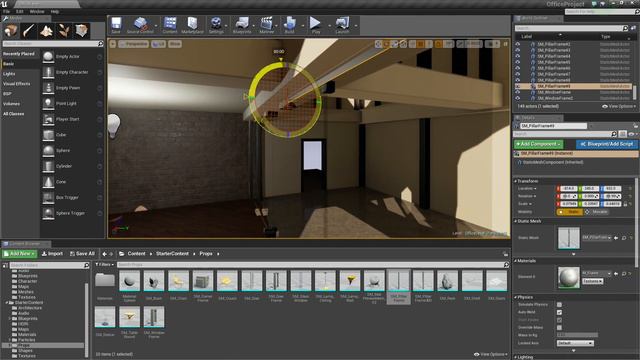Click Use Selected arrow for Static Mesh
The height and width of the screenshot is (360, 640).
pos(616,238)
